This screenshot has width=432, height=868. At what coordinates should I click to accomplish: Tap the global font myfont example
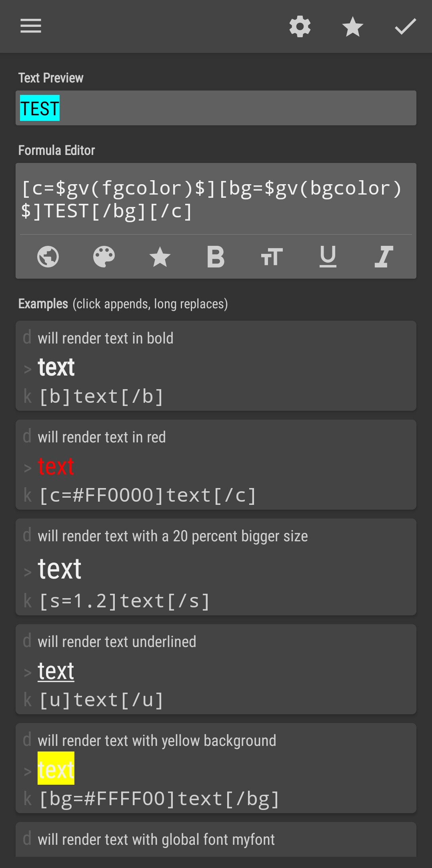(216, 839)
